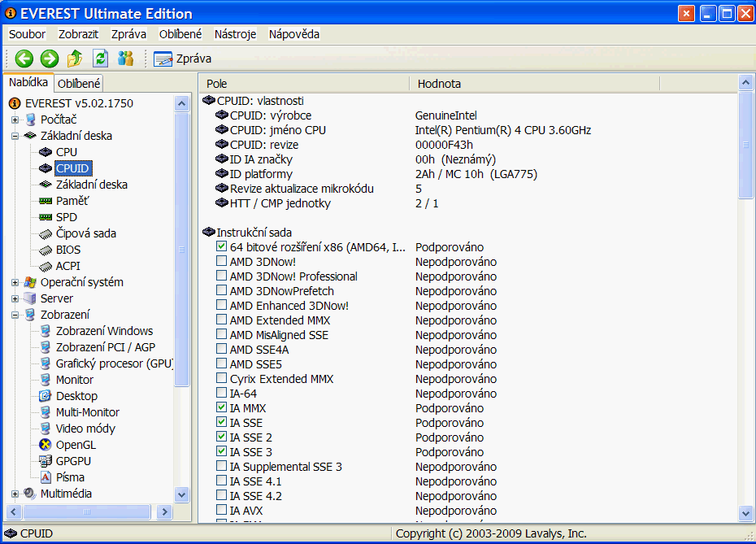This screenshot has height=544, width=756.
Task: Click the users icon in toolbar
Action: [125, 59]
